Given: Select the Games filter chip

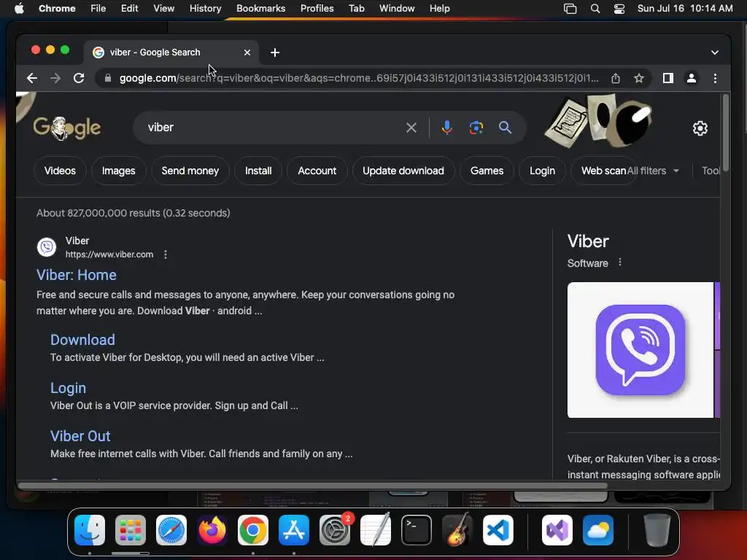Looking at the screenshot, I should 487,171.
